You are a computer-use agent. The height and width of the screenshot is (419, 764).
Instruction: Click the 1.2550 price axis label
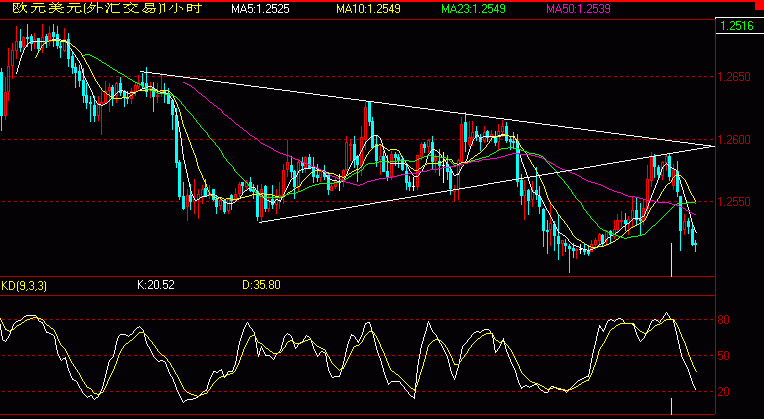click(733, 202)
